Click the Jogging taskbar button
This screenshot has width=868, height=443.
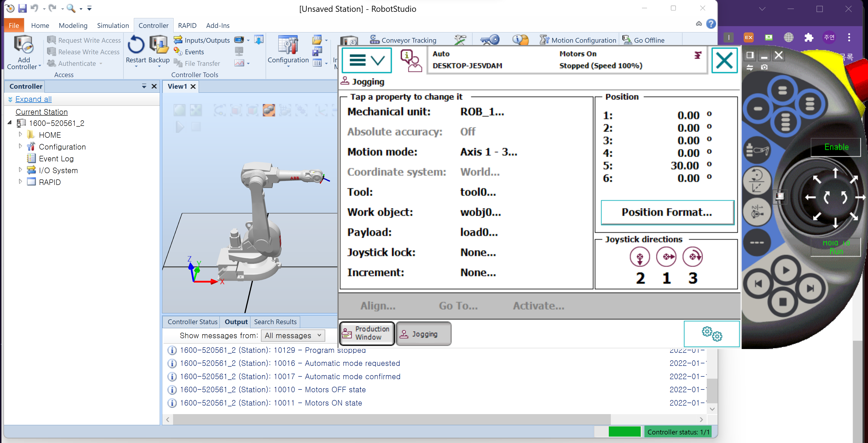pyautogui.click(x=423, y=333)
